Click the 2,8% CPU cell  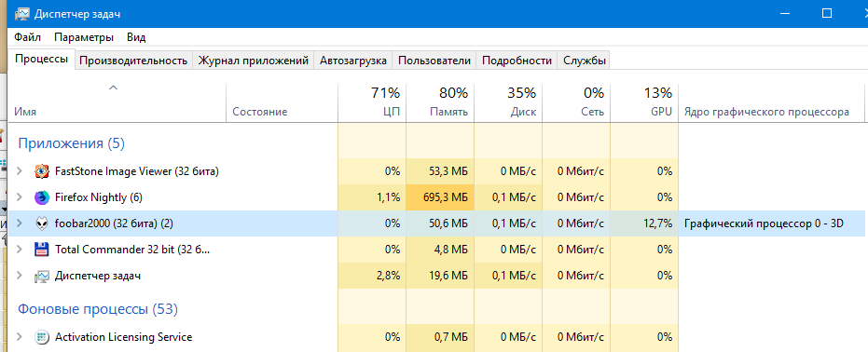click(x=372, y=276)
